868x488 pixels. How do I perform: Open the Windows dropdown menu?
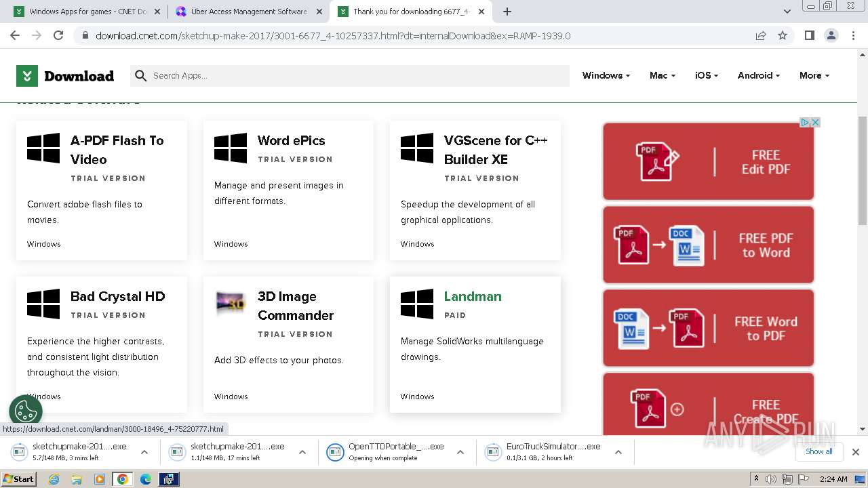coord(606,76)
